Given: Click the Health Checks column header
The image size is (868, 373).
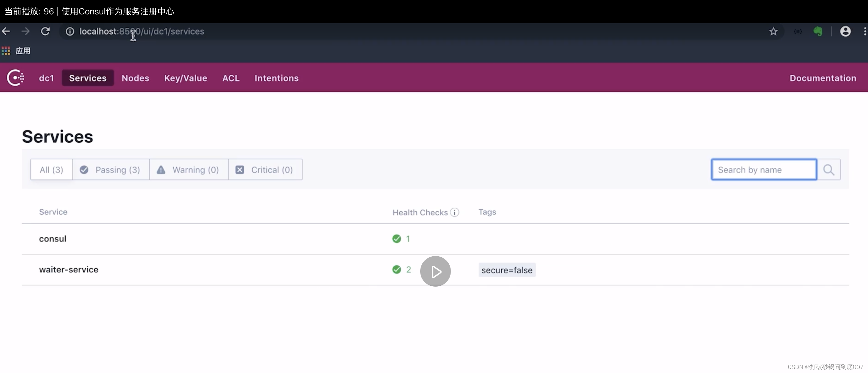Looking at the screenshot, I should click(x=420, y=212).
